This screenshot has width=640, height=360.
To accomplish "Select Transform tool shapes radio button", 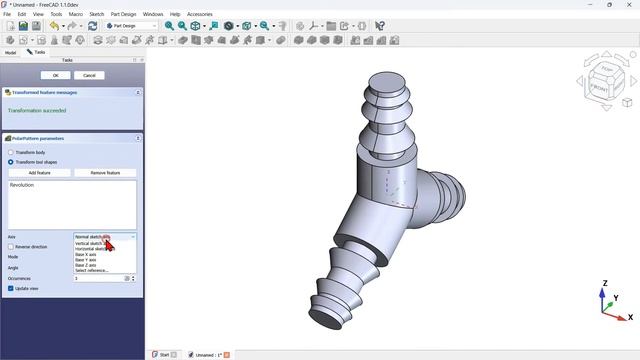I will pos(11,162).
